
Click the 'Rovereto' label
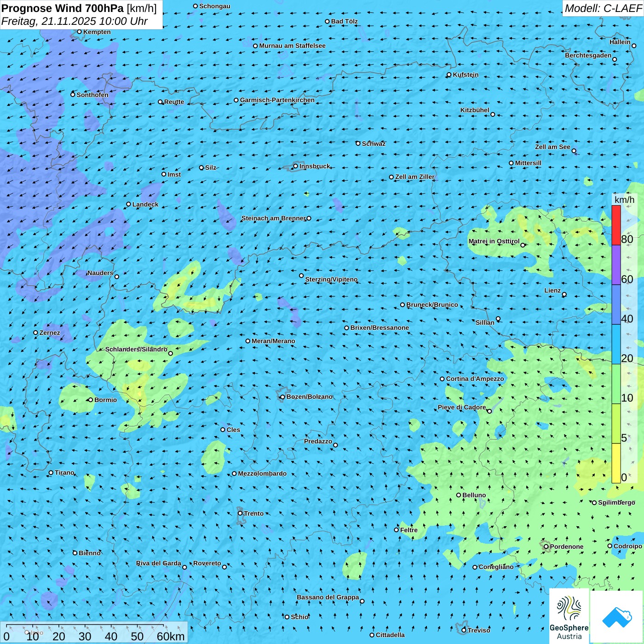[207, 563]
